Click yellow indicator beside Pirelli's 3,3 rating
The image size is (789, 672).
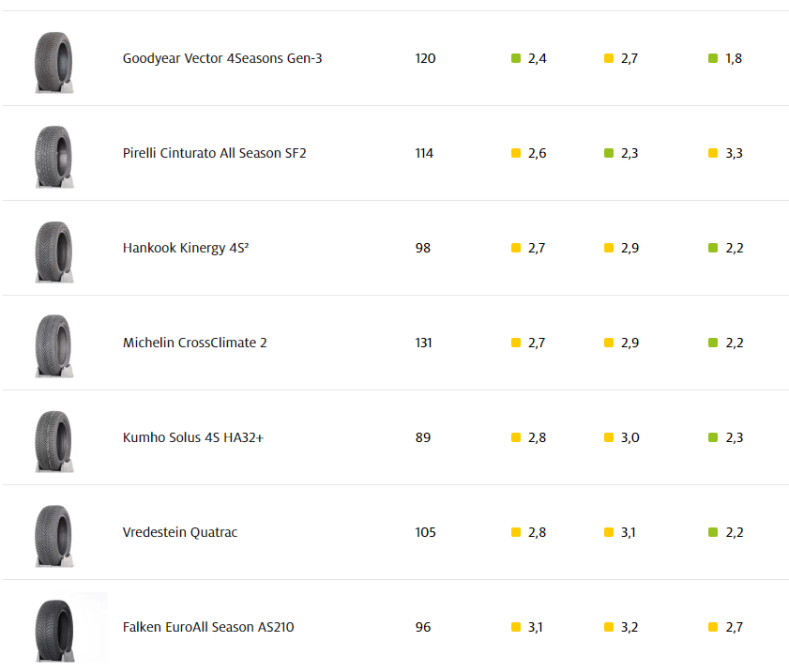(x=713, y=153)
